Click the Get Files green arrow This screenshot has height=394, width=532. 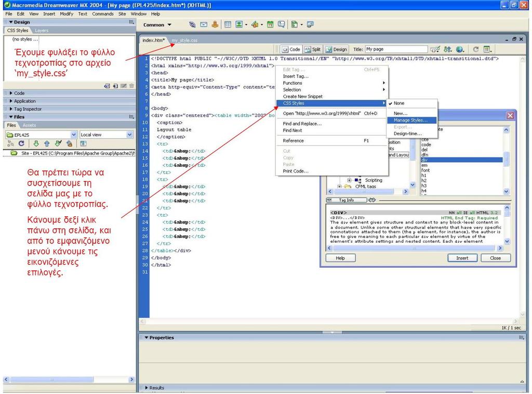click(x=36, y=143)
